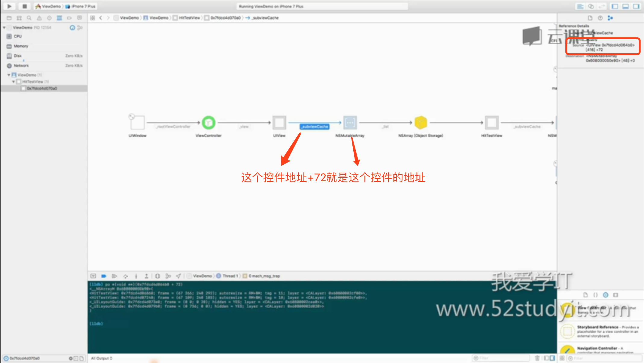
Task: Click the blue process view options icon
Action: coord(72,28)
